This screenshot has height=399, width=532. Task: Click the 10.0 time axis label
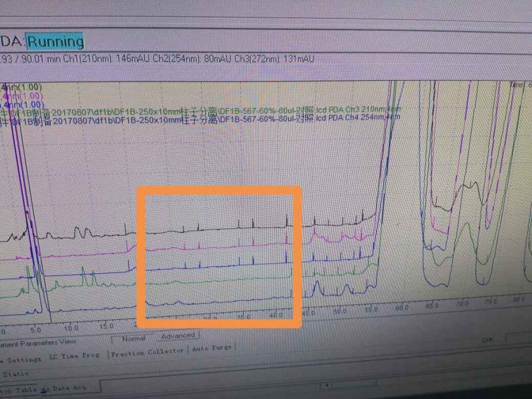tap(72, 328)
